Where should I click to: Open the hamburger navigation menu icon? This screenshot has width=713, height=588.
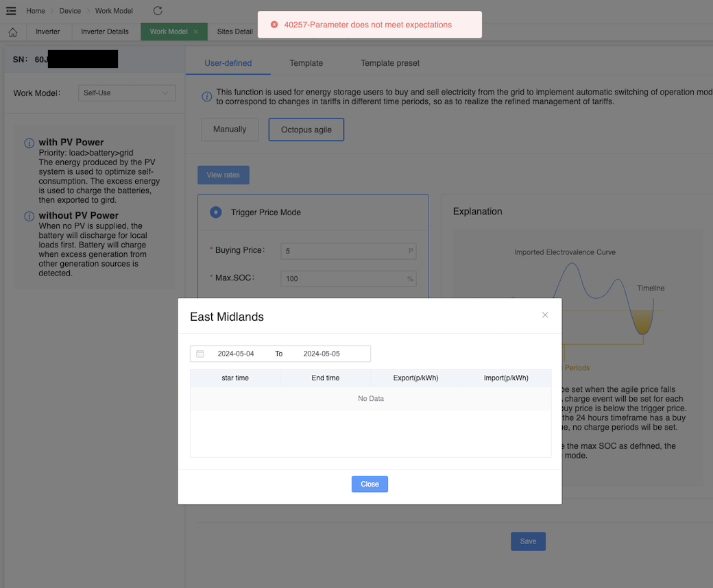pyautogui.click(x=11, y=10)
